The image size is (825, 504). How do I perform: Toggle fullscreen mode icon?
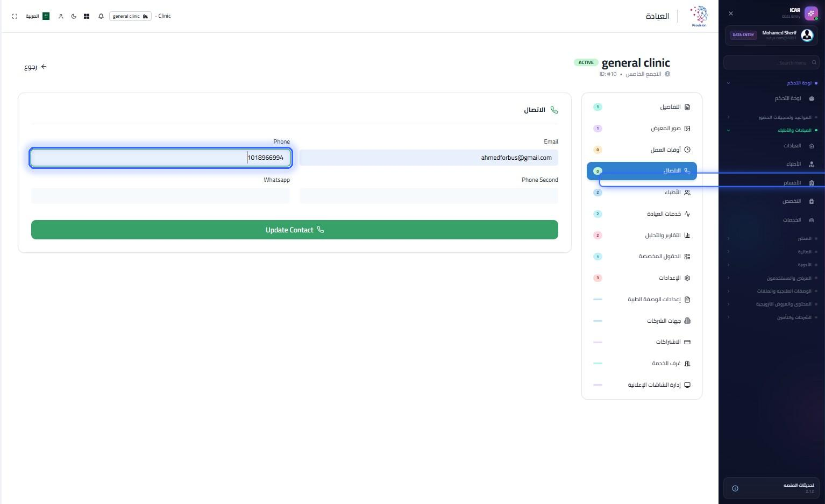click(x=15, y=16)
